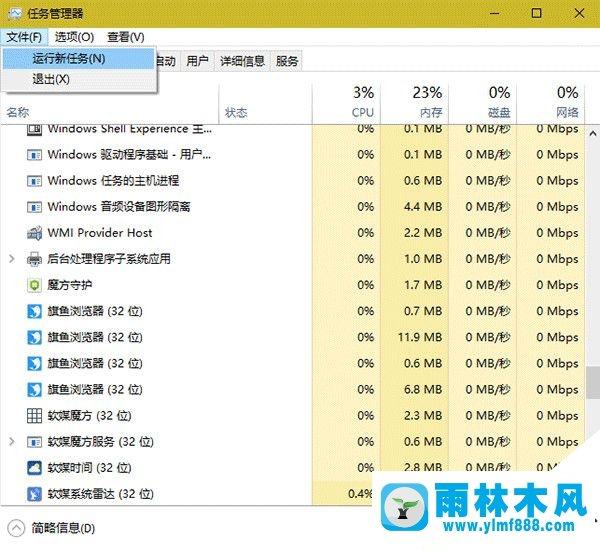Sort processes by the 名称 column header
The image size is (600, 551).
coord(18,112)
